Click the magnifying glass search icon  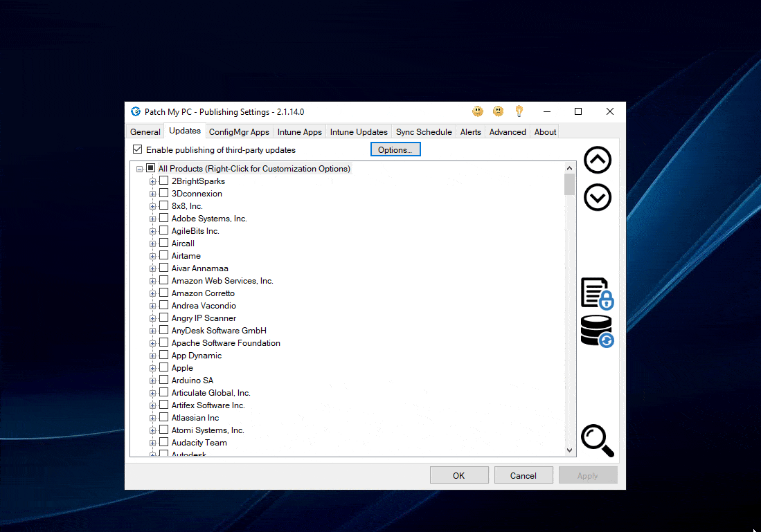(x=598, y=441)
